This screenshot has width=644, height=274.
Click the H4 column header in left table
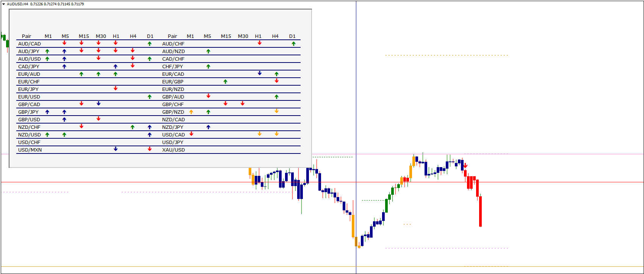tap(133, 36)
